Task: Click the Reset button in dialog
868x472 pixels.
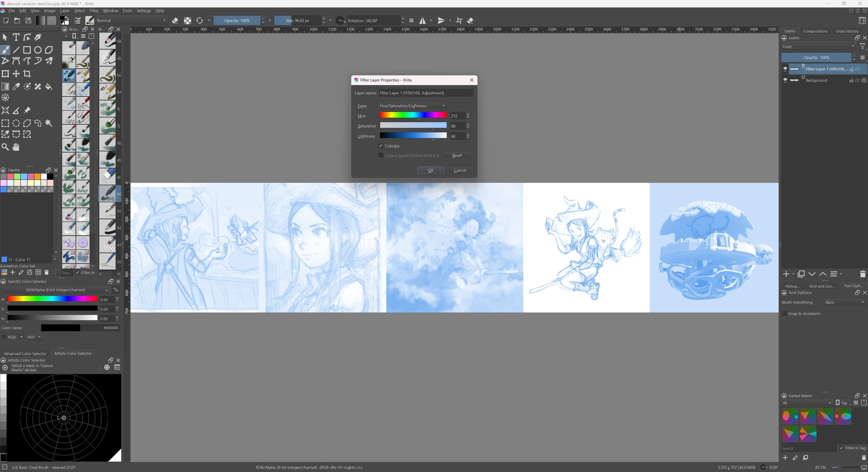Action: (457, 156)
